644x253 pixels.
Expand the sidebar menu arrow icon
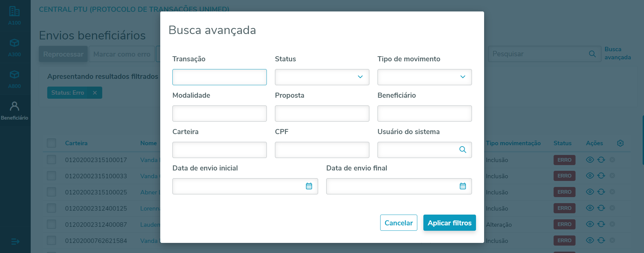pos(15,242)
